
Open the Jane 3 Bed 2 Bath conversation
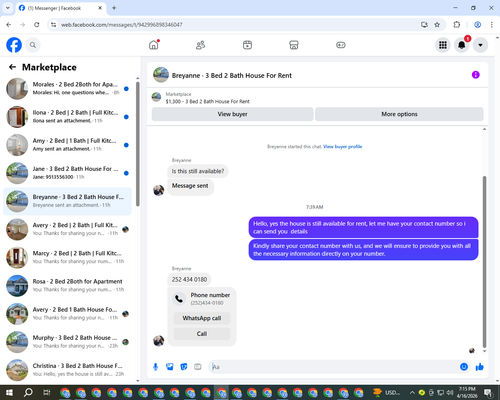(x=68, y=173)
